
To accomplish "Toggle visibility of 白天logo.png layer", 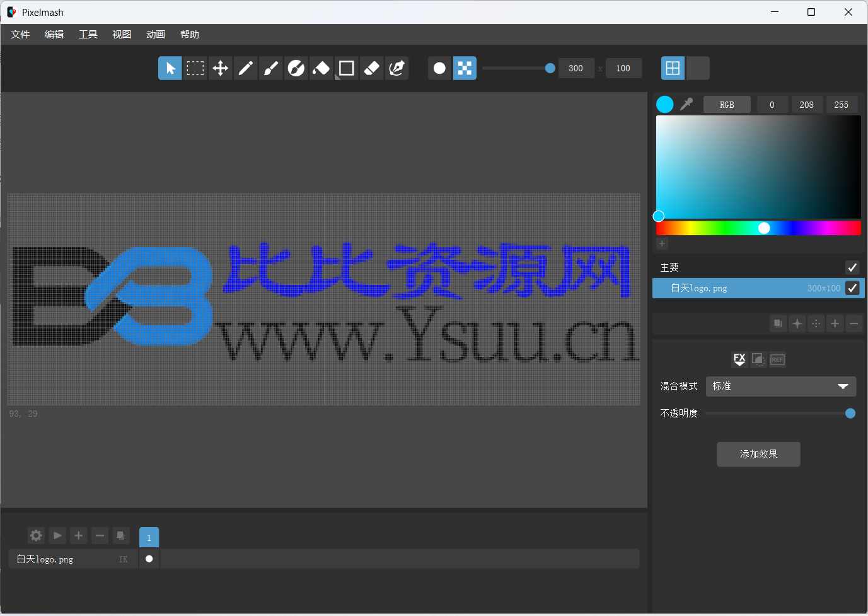I will tap(852, 288).
